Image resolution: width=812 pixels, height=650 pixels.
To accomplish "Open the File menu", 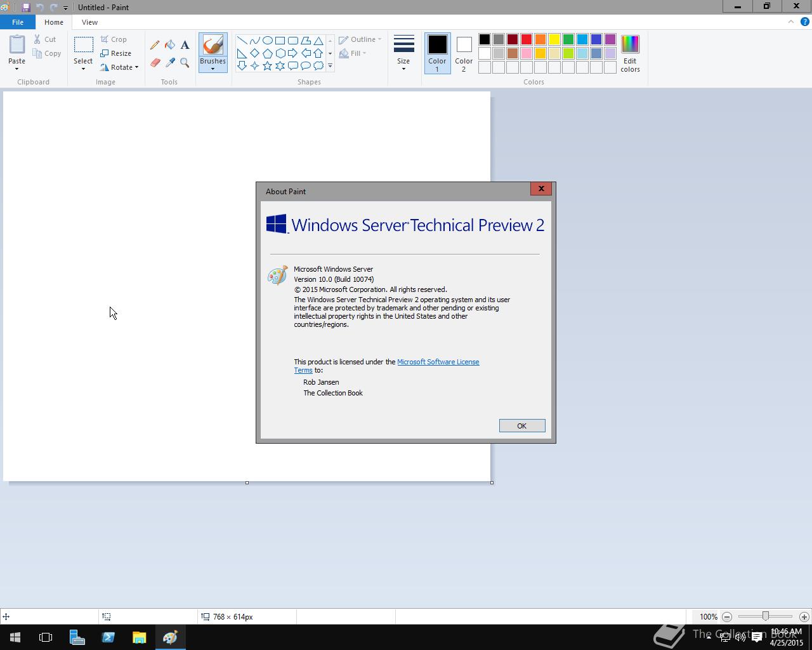I will coord(18,22).
